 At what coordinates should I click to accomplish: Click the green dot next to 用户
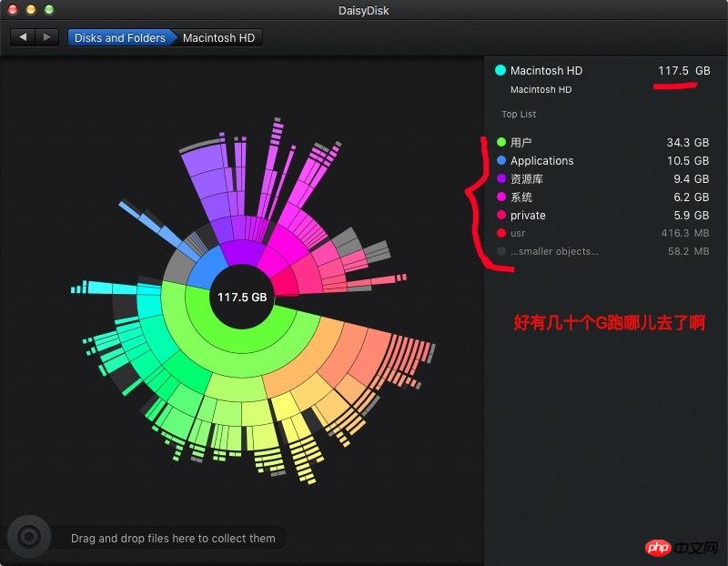pos(501,142)
